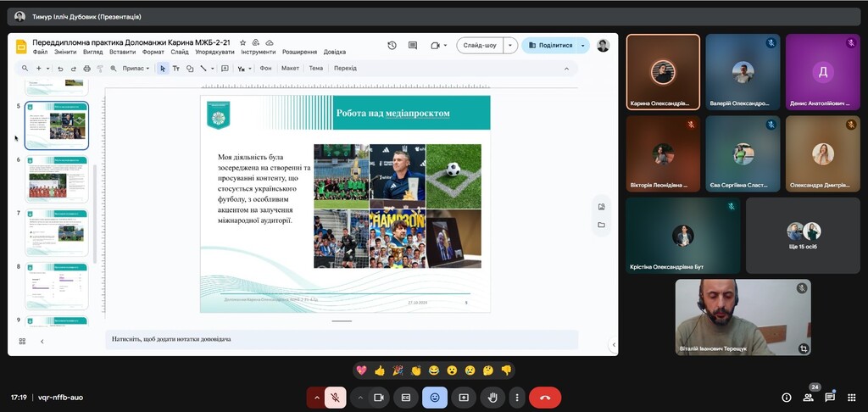Open the meeting details info icon

(x=787, y=398)
